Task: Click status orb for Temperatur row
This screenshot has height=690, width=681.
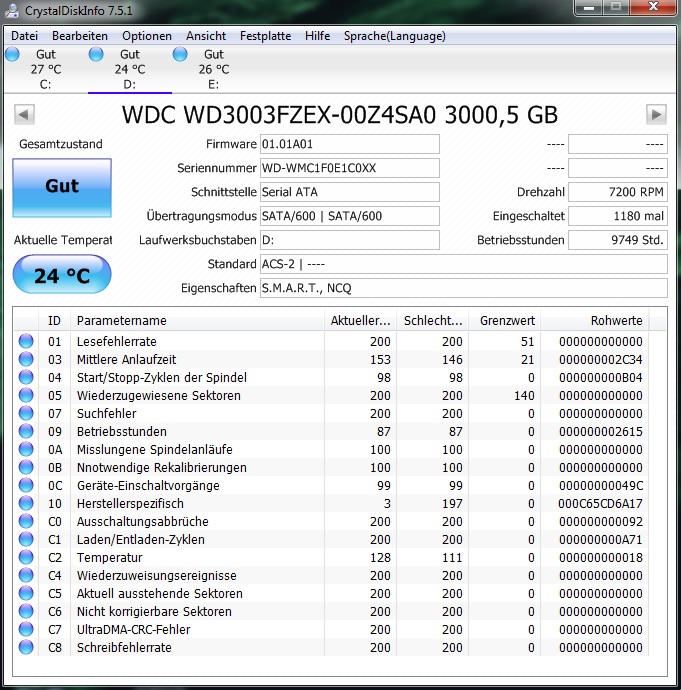Action: tap(26, 558)
